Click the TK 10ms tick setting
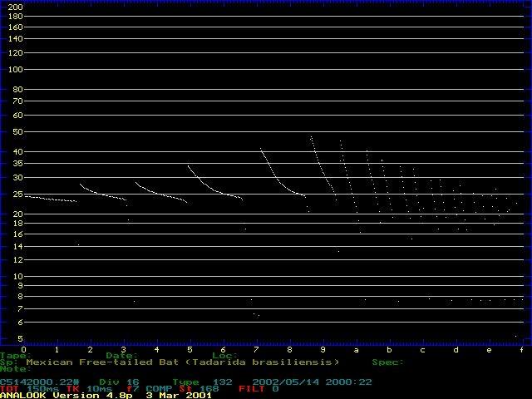The image size is (532, 399). tap(81, 388)
